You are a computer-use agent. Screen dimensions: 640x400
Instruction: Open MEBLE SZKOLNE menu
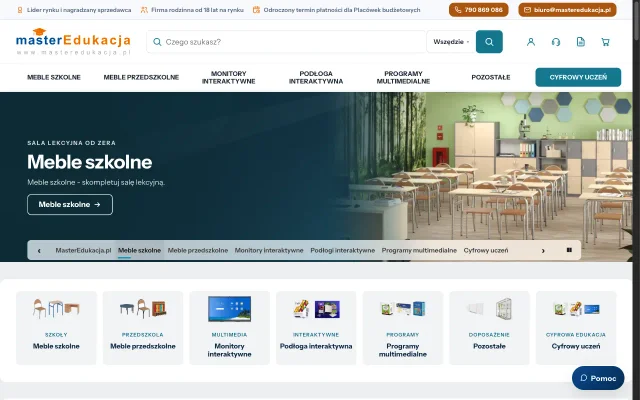coord(54,77)
